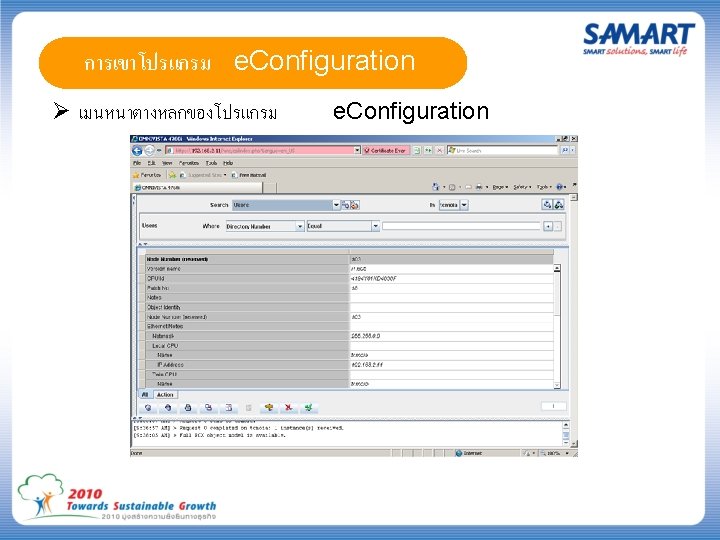Click the attribute table scroll up arrow
Image resolution: width=720 pixels, height=540 pixels.
(557, 268)
